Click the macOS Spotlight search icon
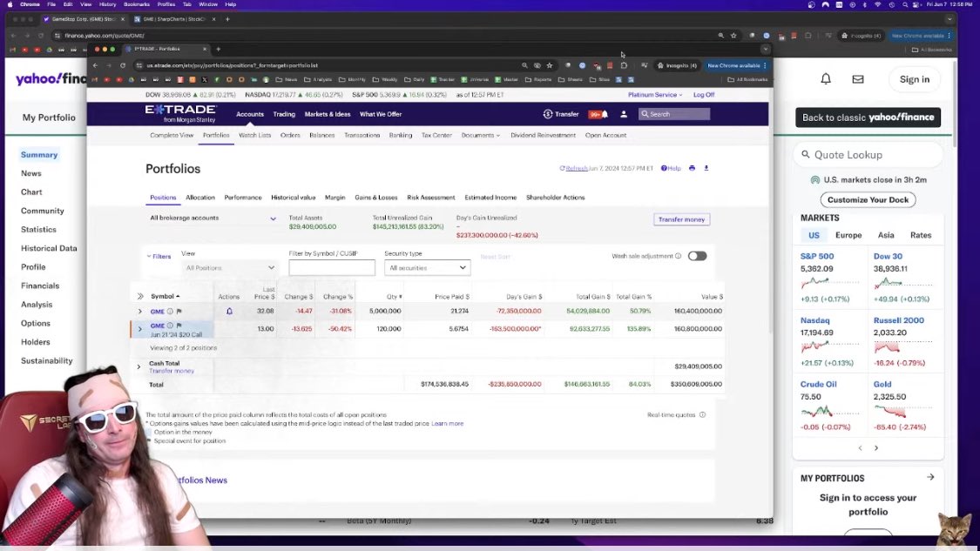Image resolution: width=980 pixels, height=551 pixels. [904, 4]
